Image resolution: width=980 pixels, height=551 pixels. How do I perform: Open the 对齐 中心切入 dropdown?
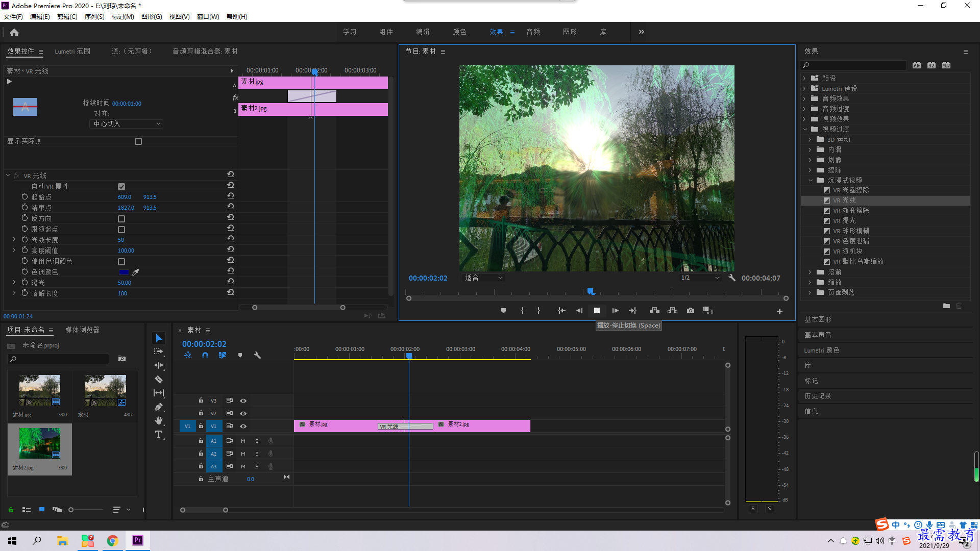coord(127,124)
